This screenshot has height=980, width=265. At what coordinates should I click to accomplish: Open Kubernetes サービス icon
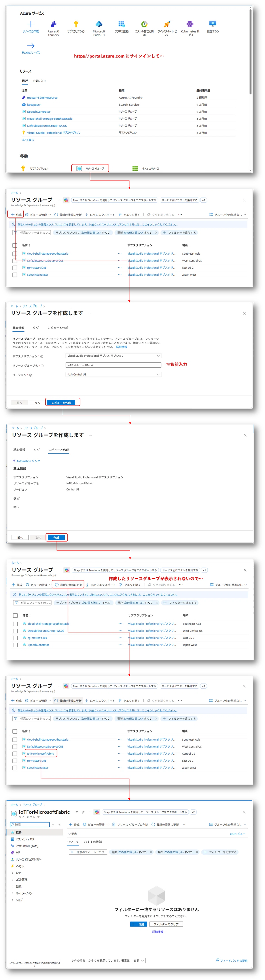point(190,24)
